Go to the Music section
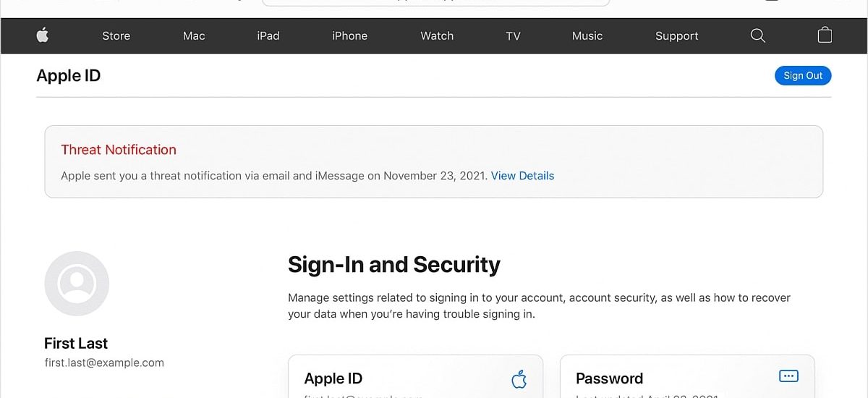Screen dimensions: 868x398 [587, 35]
